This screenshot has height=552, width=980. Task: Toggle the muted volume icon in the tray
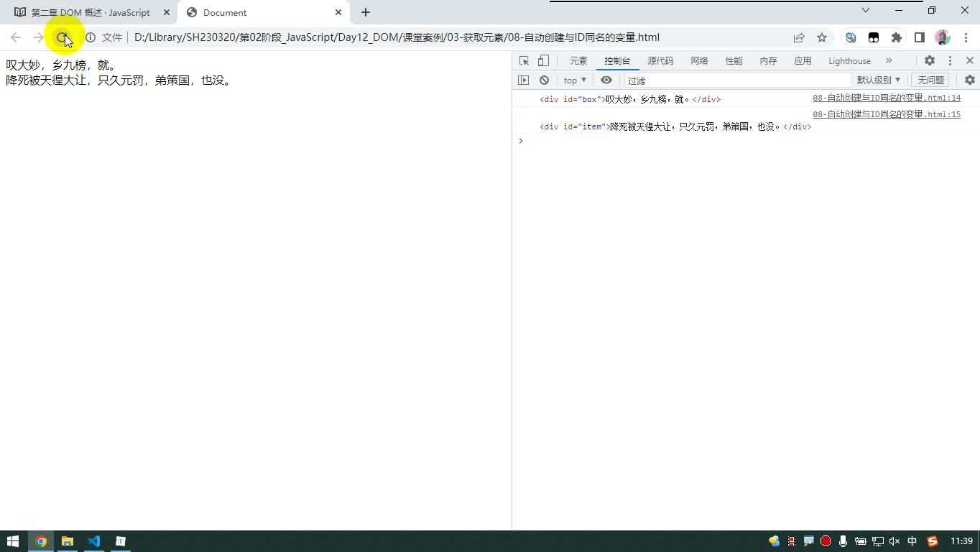pyautogui.click(x=895, y=541)
